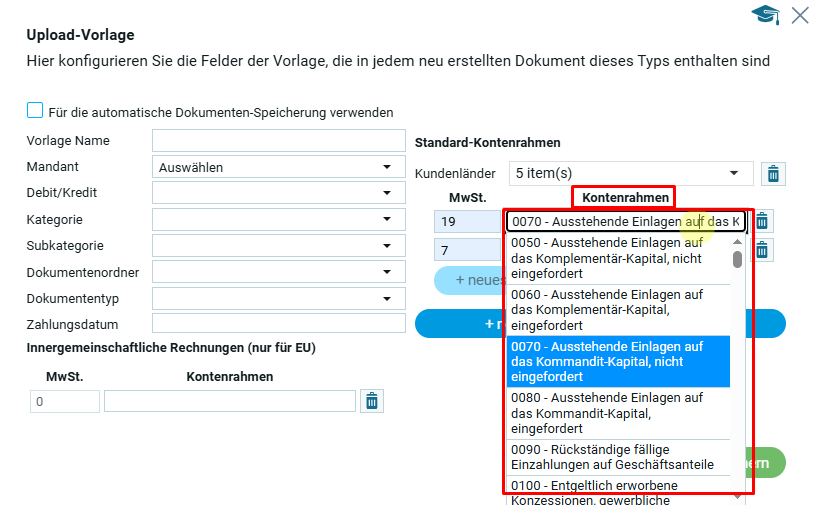Open the graduation cap tutorial icon
The width and height of the screenshot is (816, 505).
click(x=766, y=15)
